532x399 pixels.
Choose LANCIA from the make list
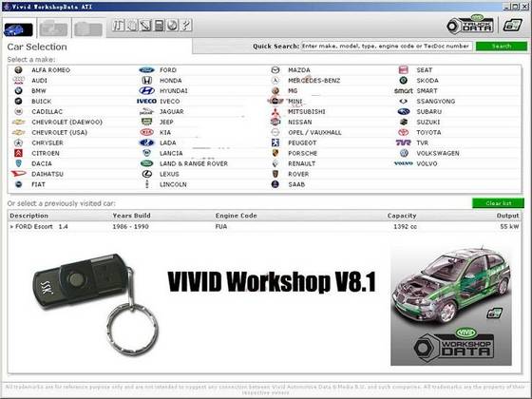click(171, 153)
